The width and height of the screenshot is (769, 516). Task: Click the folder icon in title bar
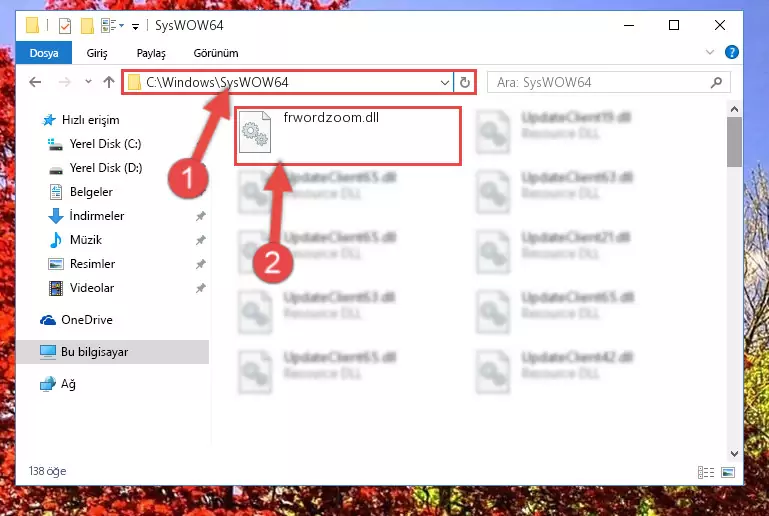(32, 25)
